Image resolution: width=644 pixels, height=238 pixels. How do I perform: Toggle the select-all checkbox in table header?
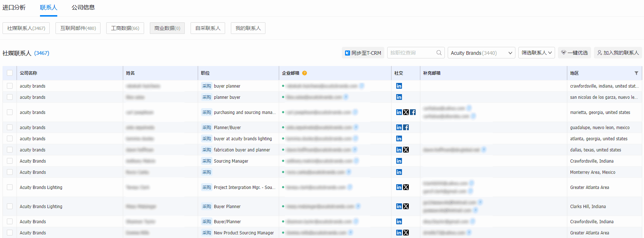coord(10,73)
